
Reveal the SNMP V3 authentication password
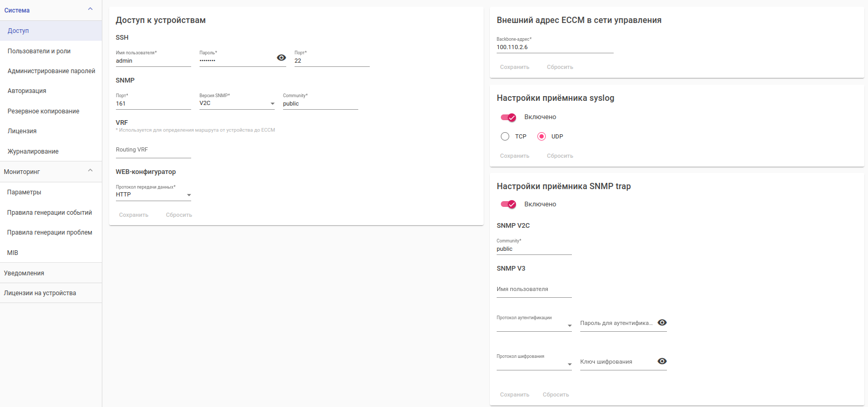662,323
